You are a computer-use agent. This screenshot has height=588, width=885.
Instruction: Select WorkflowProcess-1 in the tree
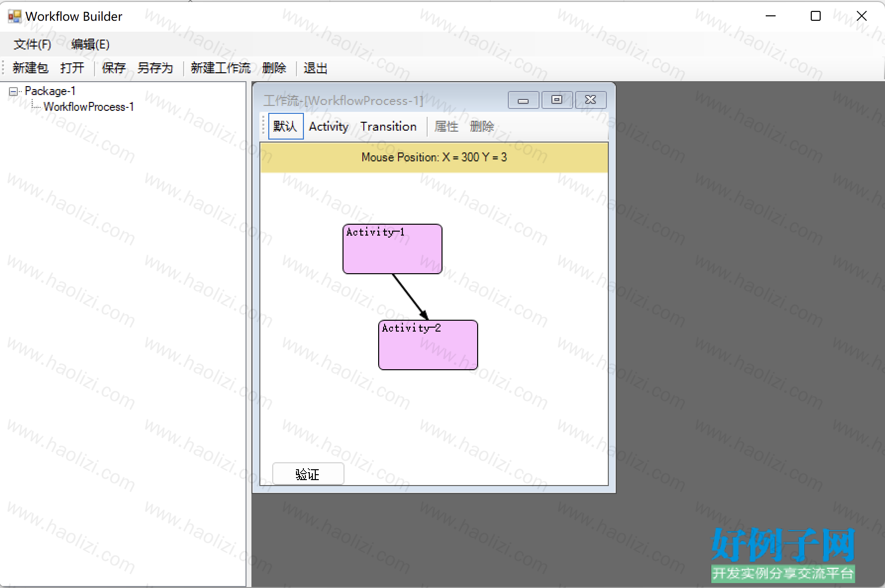tap(89, 107)
